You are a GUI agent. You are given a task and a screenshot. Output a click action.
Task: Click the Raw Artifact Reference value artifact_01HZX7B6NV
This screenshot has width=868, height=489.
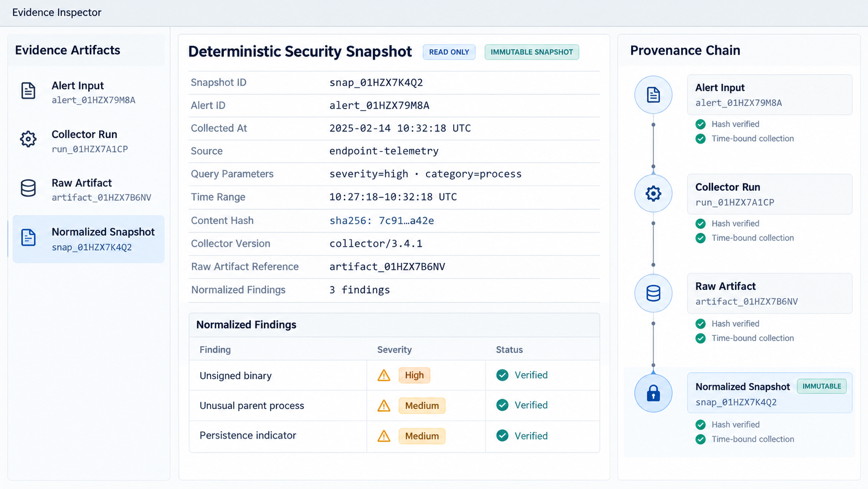click(387, 267)
